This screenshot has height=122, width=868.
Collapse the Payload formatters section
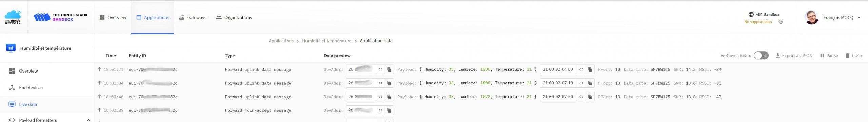(x=88, y=120)
